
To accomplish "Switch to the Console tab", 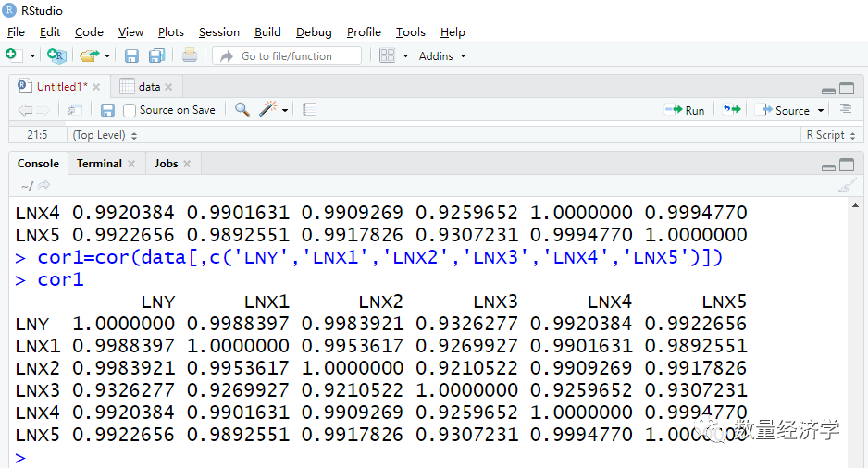I will click(38, 164).
